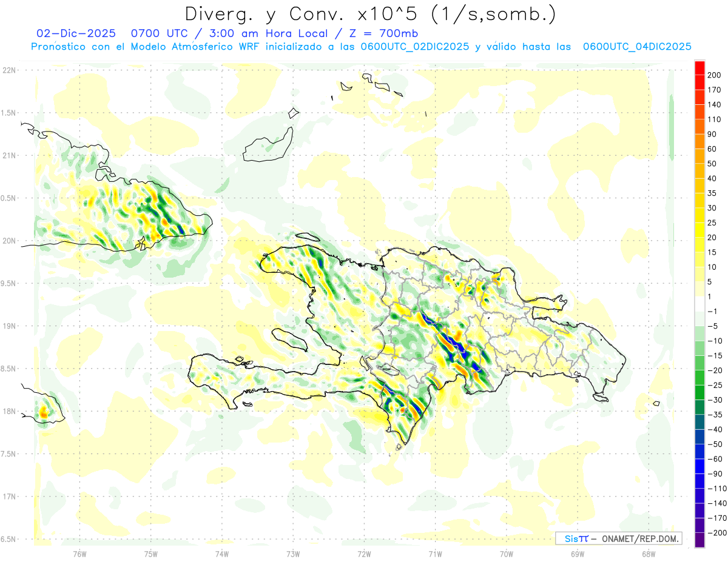Click the '19N' latitude label

[9, 326]
